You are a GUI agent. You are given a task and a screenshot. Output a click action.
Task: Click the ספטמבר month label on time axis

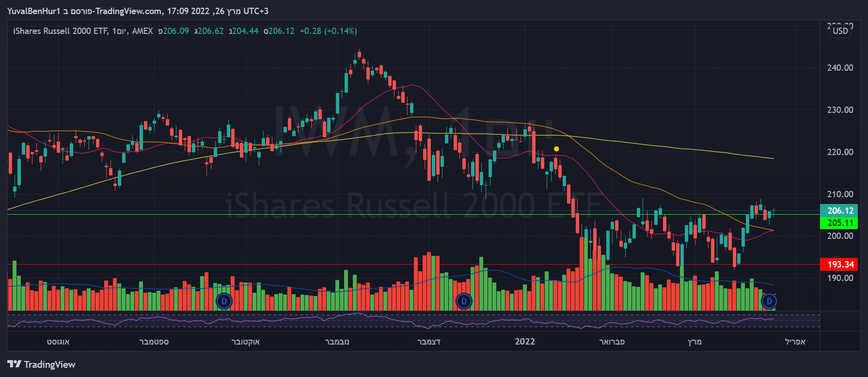154,342
